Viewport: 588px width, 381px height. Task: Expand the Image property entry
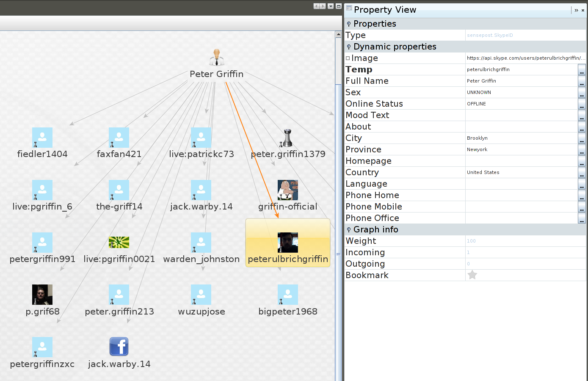point(348,58)
